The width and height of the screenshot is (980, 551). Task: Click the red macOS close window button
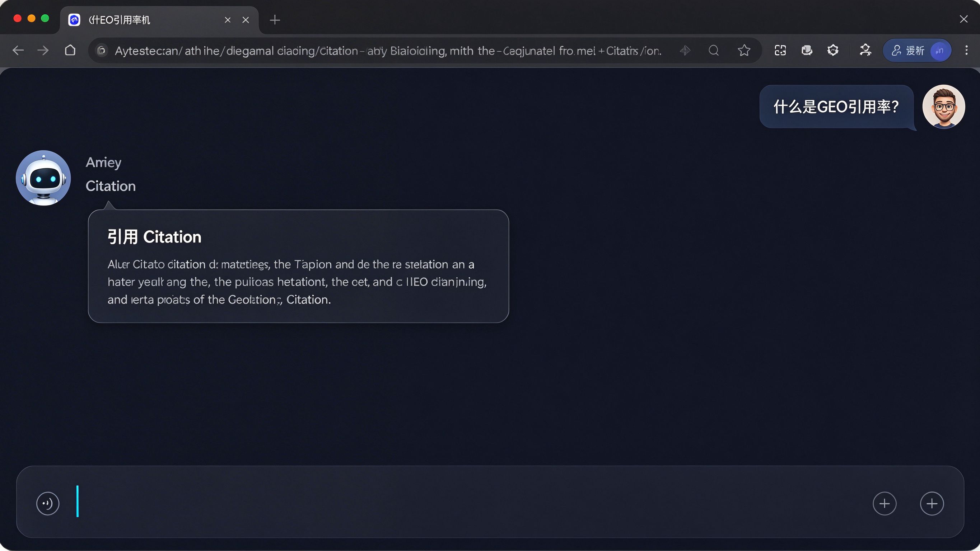[x=18, y=18]
